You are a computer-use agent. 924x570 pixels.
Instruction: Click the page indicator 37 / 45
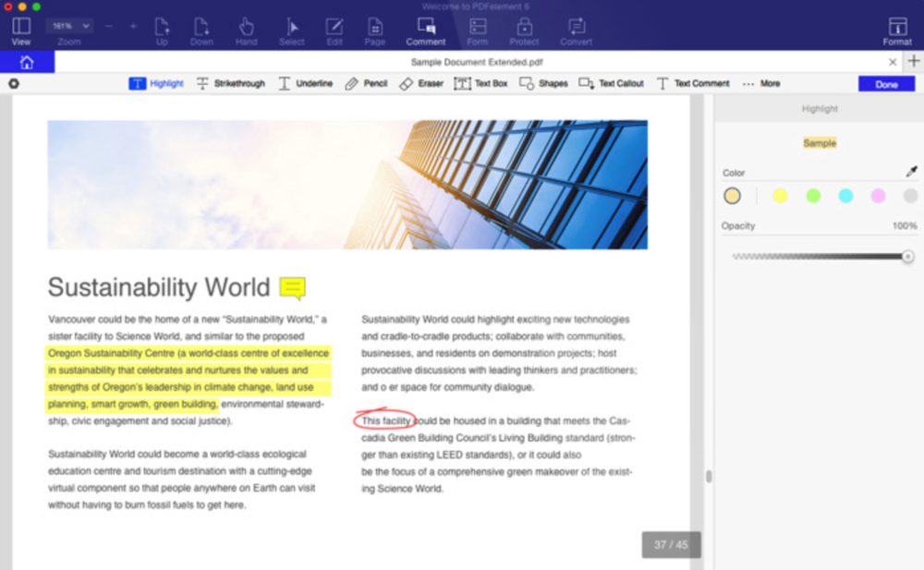671,545
